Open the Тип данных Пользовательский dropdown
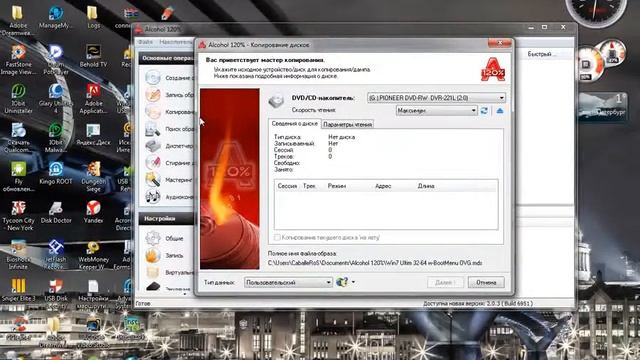 pyautogui.click(x=288, y=282)
